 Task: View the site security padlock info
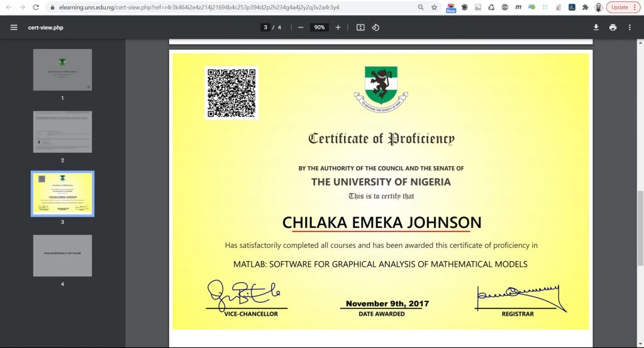(x=52, y=8)
